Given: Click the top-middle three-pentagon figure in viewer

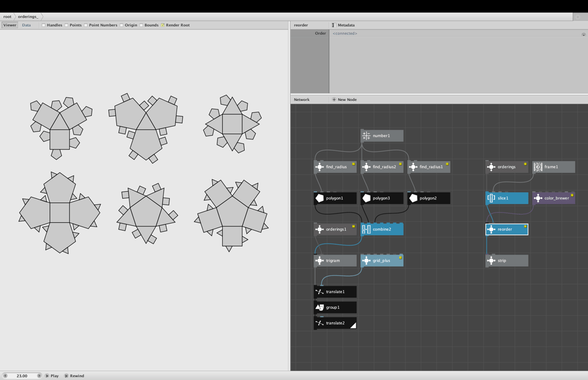Looking at the screenshot, I should pyautogui.click(x=146, y=128).
